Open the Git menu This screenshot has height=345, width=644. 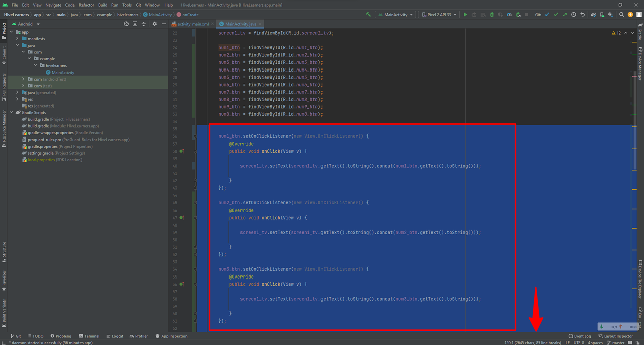pos(138,5)
